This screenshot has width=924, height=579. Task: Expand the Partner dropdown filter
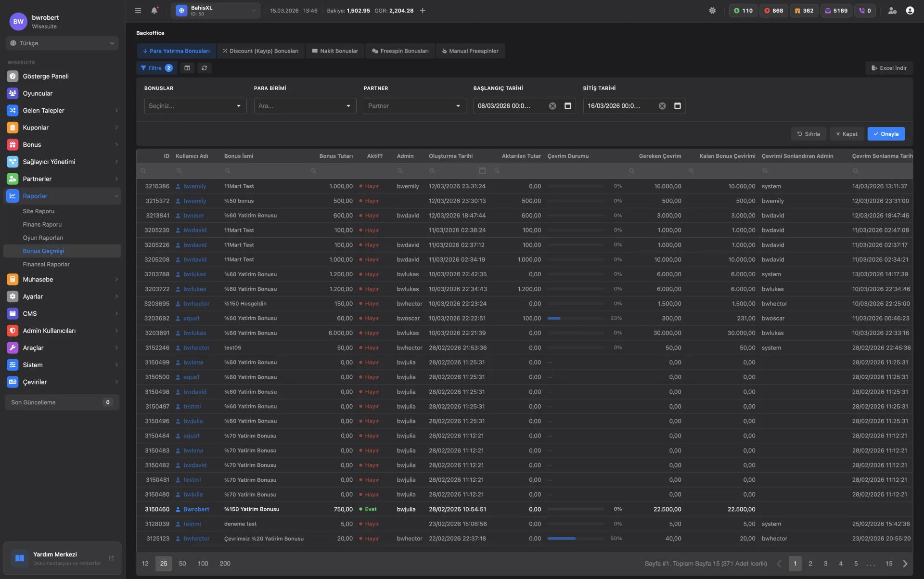click(x=414, y=106)
